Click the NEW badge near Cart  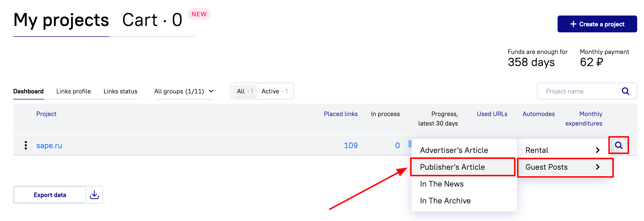[x=199, y=14]
